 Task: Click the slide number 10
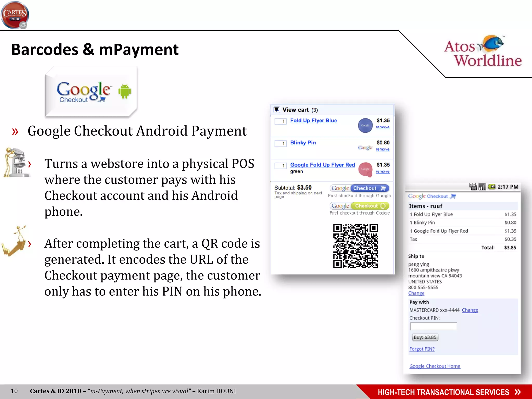coord(14,391)
